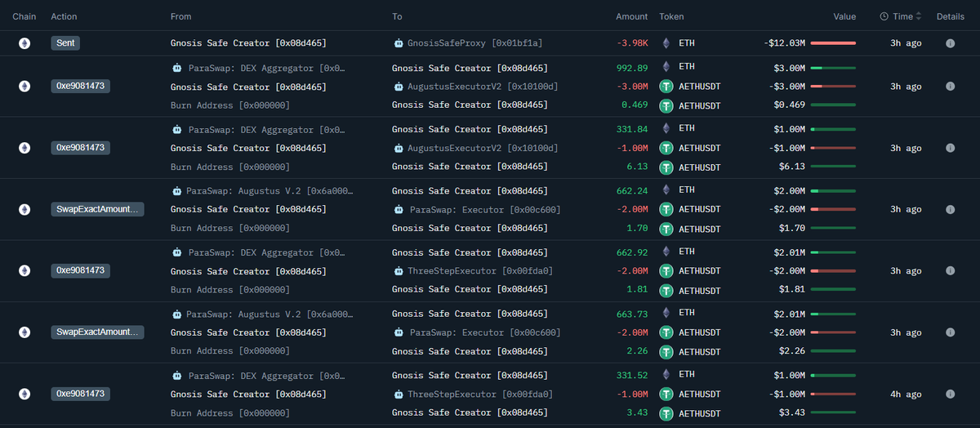Click the SwapExactAmount badge in the 663.73 ETH row

[97, 332]
